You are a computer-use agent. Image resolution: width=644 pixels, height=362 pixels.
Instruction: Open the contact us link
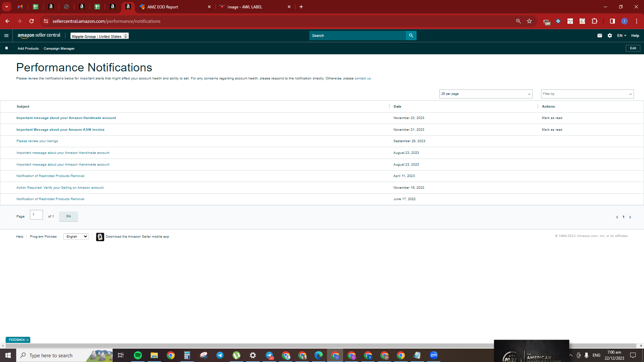click(x=363, y=78)
